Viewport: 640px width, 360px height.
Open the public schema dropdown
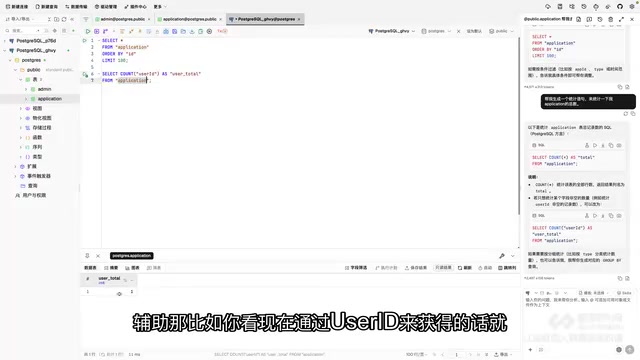[501, 31]
